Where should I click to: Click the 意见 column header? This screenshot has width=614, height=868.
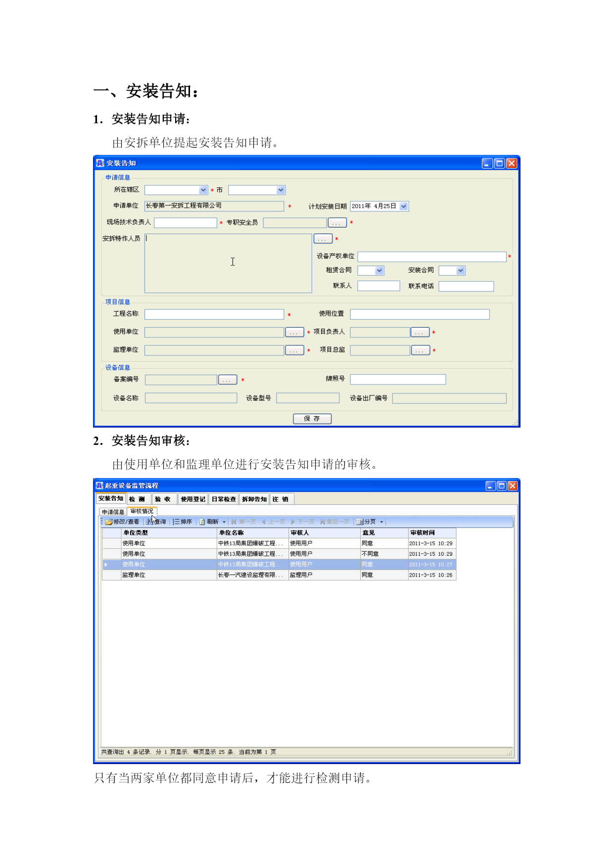pyautogui.click(x=384, y=533)
